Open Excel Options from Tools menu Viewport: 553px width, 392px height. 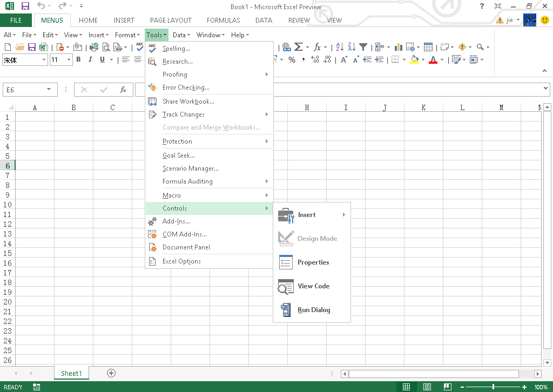(209, 261)
